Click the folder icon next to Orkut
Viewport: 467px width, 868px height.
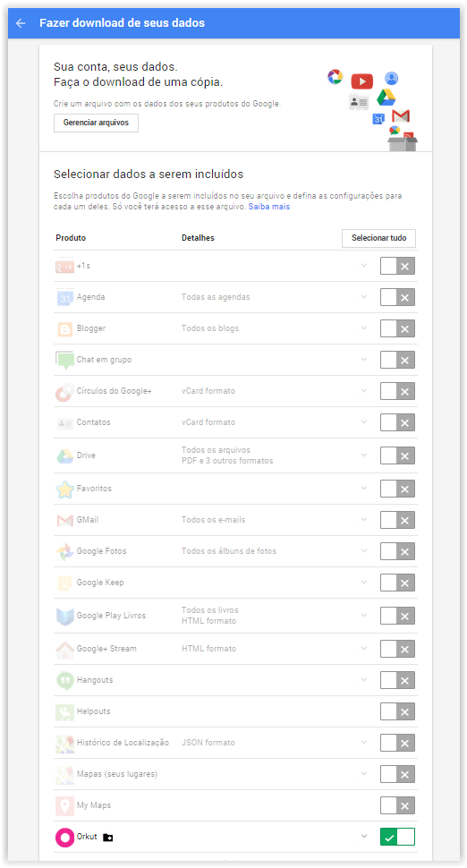(x=108, y=838)
